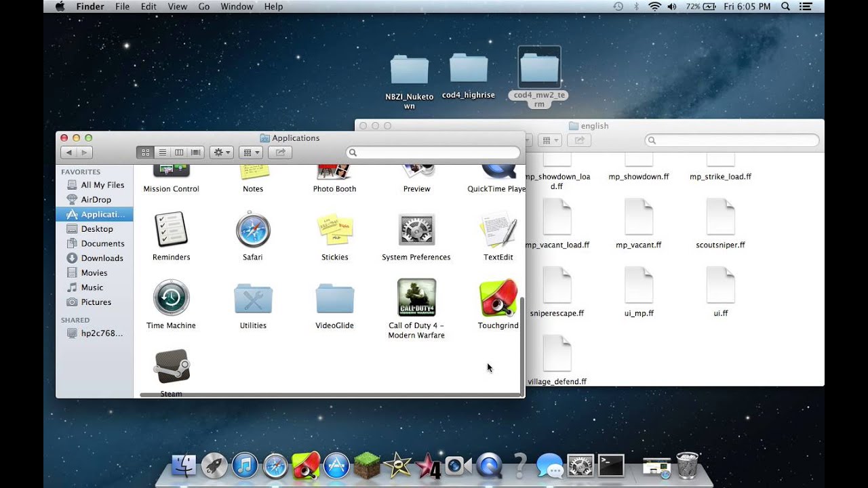Switch Applications window to list view
Image resolution: width=868 pixels, height=488 pixels.
pos(162,152)
